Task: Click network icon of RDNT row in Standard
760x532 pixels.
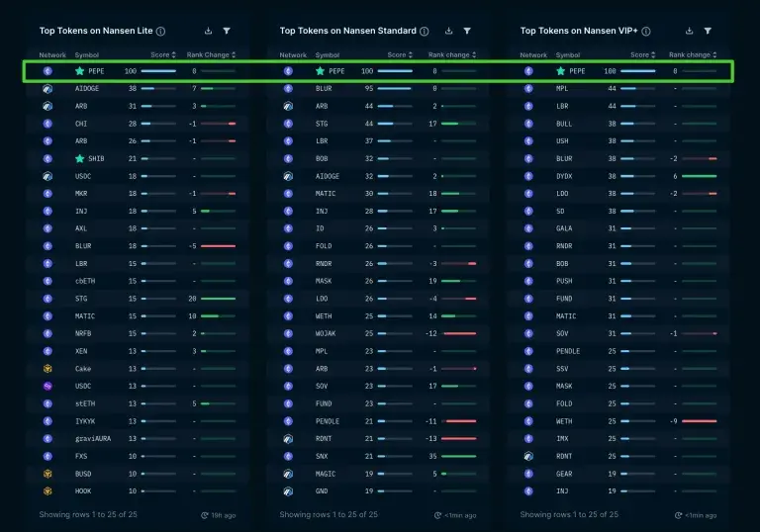Action: click(288, 439)
